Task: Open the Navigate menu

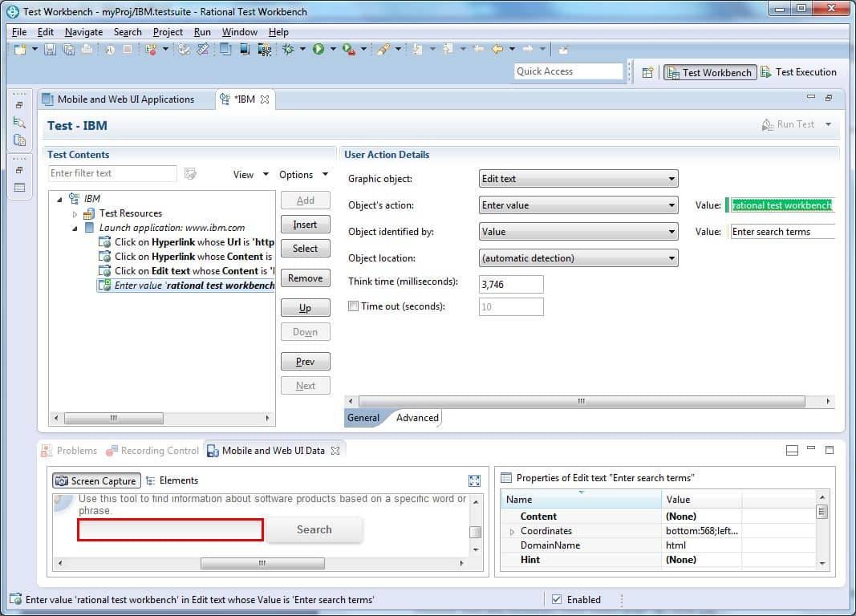Action: coord(83,32)
